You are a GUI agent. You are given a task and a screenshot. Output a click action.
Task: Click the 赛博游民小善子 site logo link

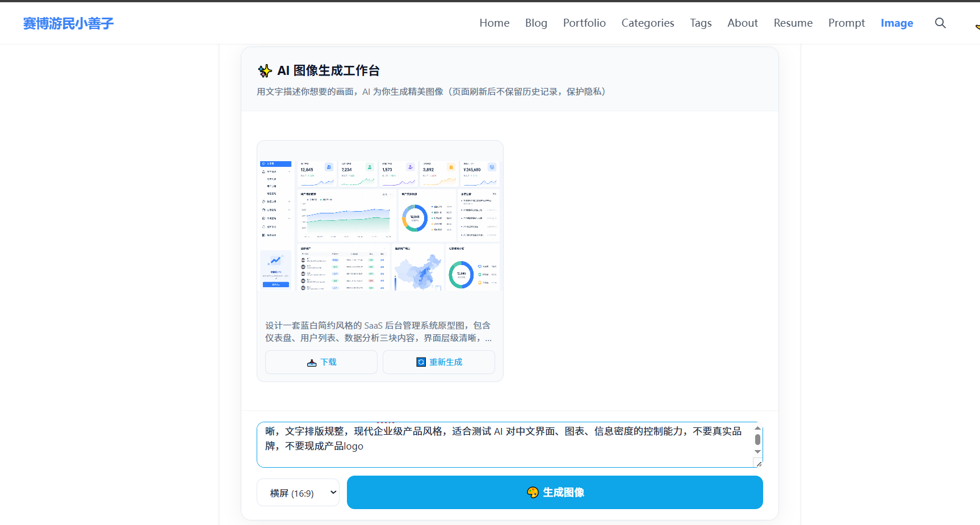(68, 23)
